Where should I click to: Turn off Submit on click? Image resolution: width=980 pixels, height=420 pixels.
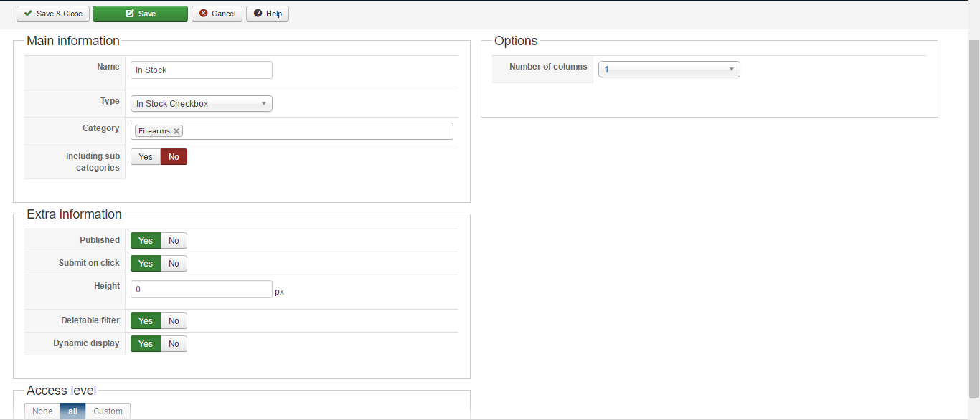(174, 264)
